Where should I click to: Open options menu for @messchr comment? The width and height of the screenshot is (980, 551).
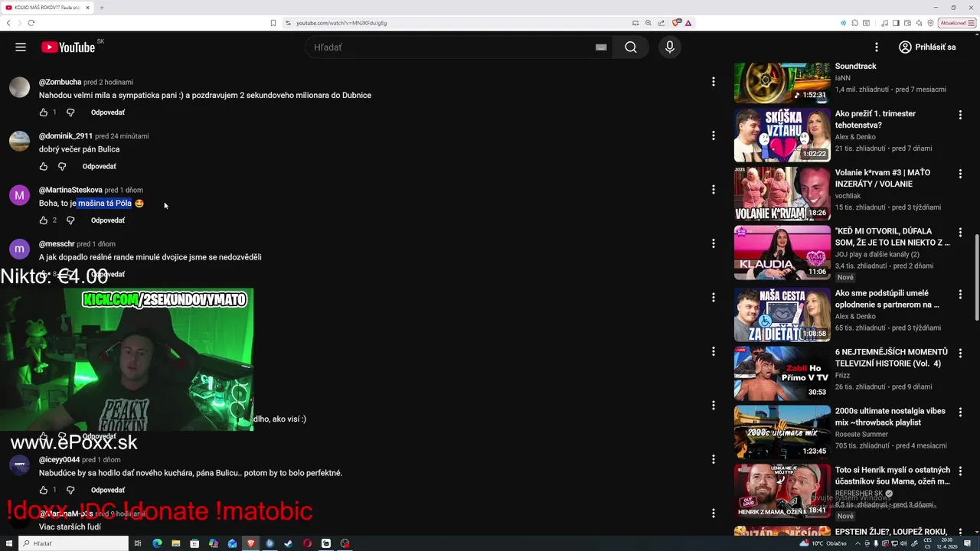[713, 243]
